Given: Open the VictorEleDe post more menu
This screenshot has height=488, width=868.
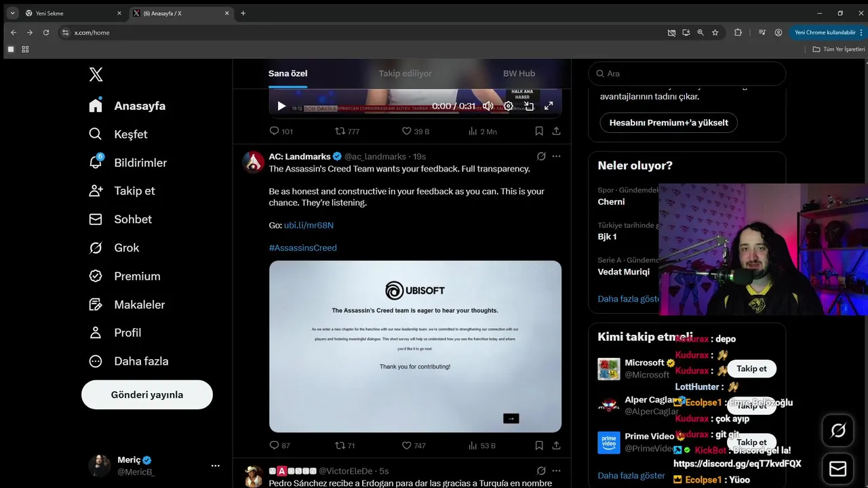Looking at the screenshot, I should click(556, 470).
